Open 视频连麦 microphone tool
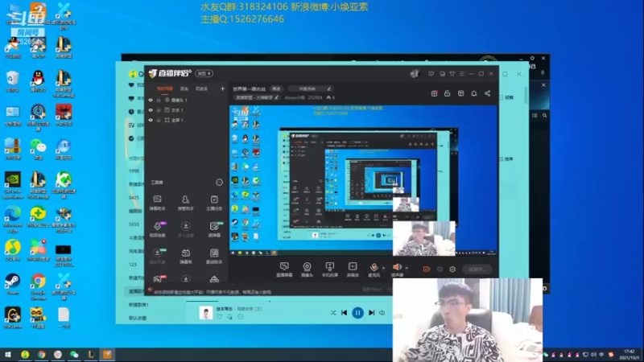The width and height of the screenshot is (644, 362). click(157, 229)
